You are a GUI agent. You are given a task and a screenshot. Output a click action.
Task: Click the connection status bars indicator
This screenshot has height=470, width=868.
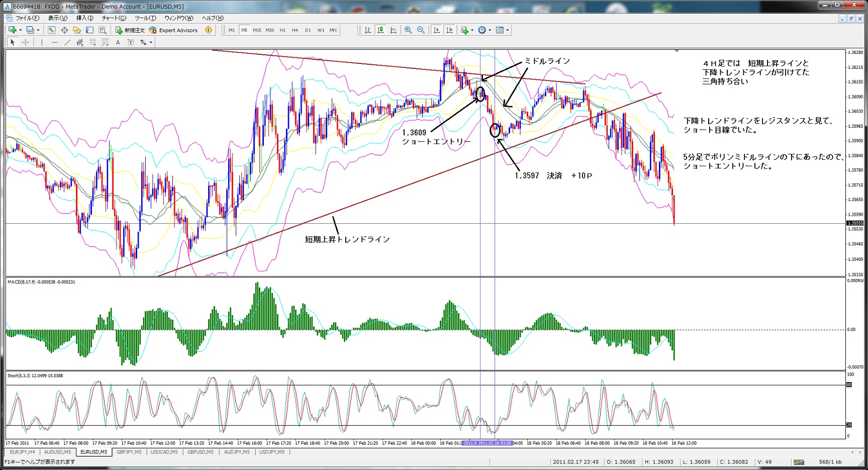coord(799,462)
